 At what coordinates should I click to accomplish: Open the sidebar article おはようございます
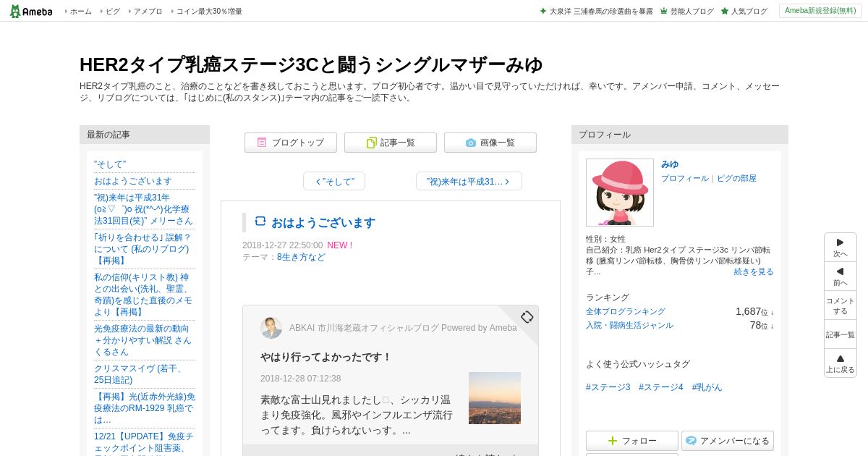[133, 181]
